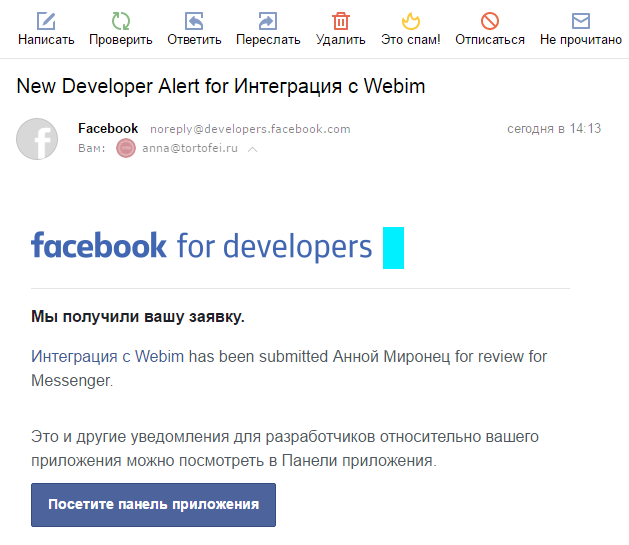Image resolution: width=629 pixels, height=545 pixels.
Task: Click recipient avatar next to anna@tortofei.ru
Action: (126, 148)
